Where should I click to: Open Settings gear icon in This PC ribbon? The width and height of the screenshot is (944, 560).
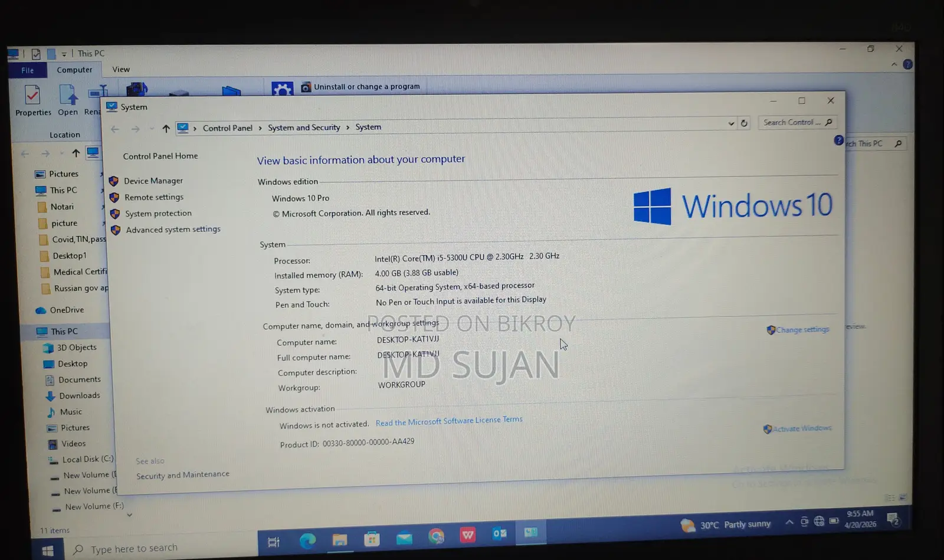point(282,89)
